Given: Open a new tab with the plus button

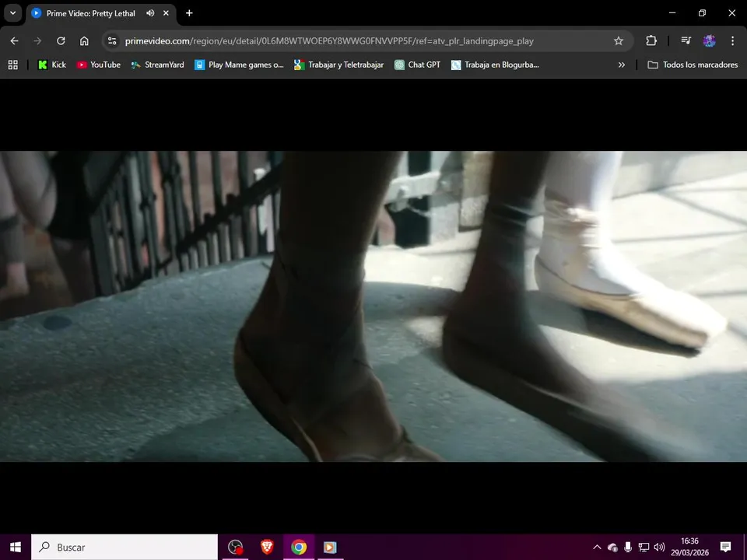Looking at the screenshot, I should [x=189, y=13].
